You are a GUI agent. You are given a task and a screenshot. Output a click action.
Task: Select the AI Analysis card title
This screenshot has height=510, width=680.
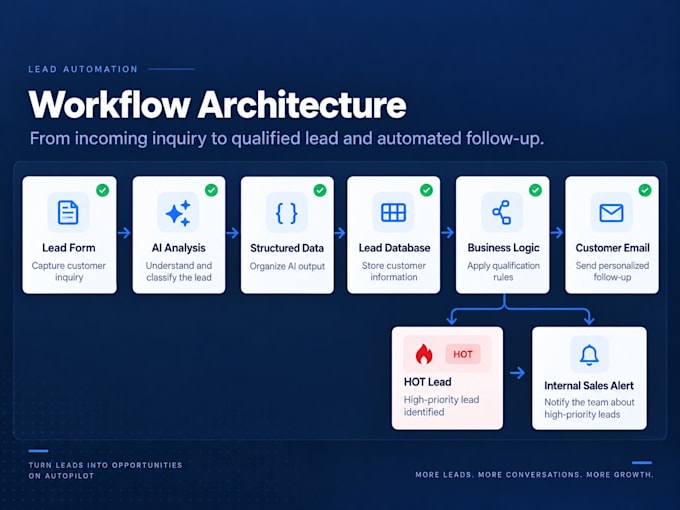[x=178, y=248]
